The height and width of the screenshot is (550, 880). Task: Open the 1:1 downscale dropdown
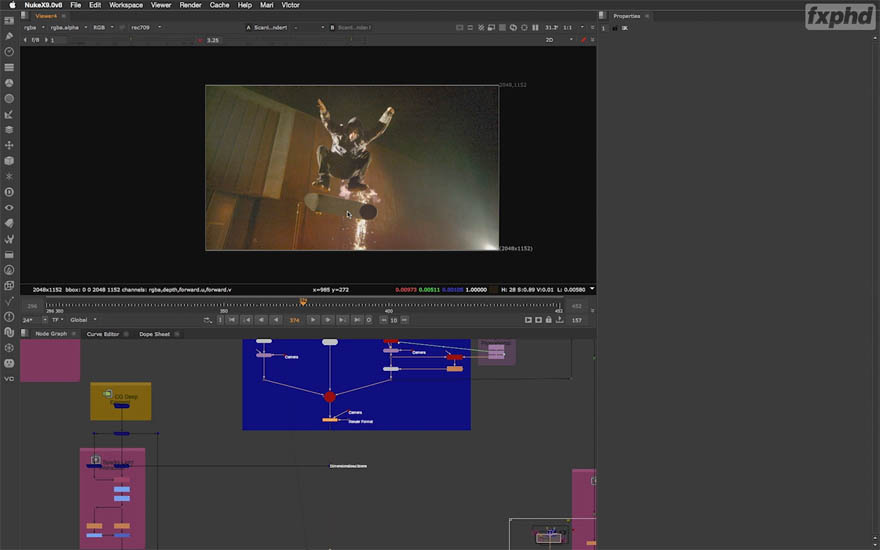[573, 28]
